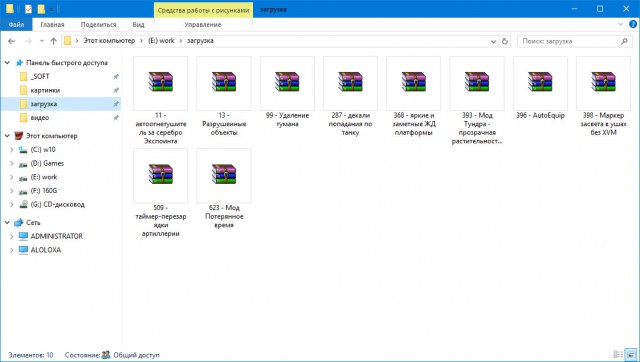Open the 'Файл' menu

pyautogui.click(x=16, y=24)
